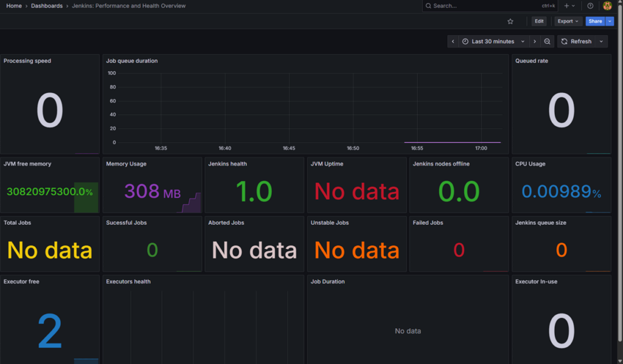Select the Memory Usage panel title

point(126,164)
